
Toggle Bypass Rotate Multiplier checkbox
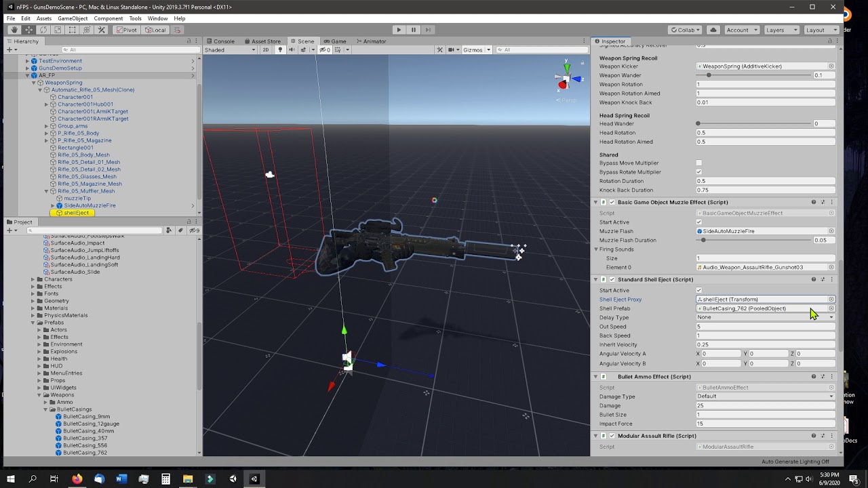[699, 172]
